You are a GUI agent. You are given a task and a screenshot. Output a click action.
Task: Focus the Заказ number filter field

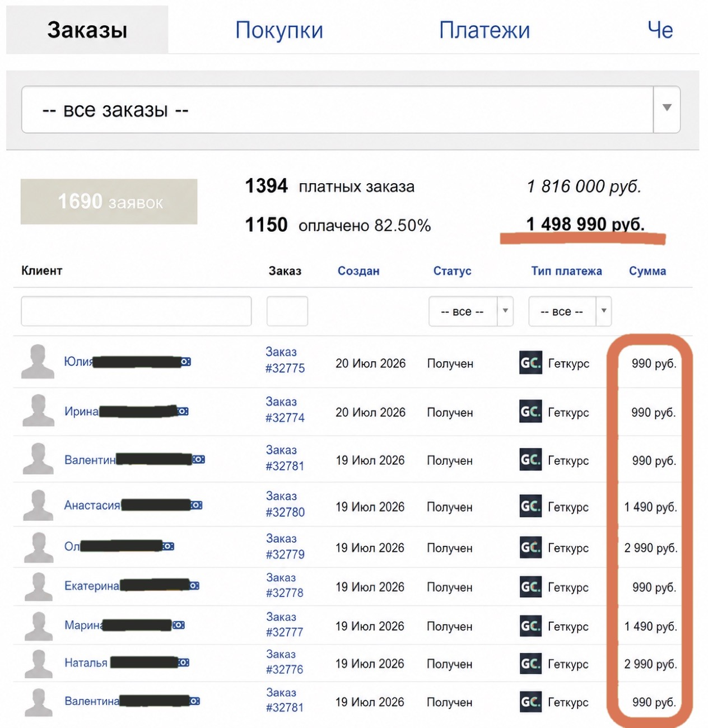[x=287, y=311]
